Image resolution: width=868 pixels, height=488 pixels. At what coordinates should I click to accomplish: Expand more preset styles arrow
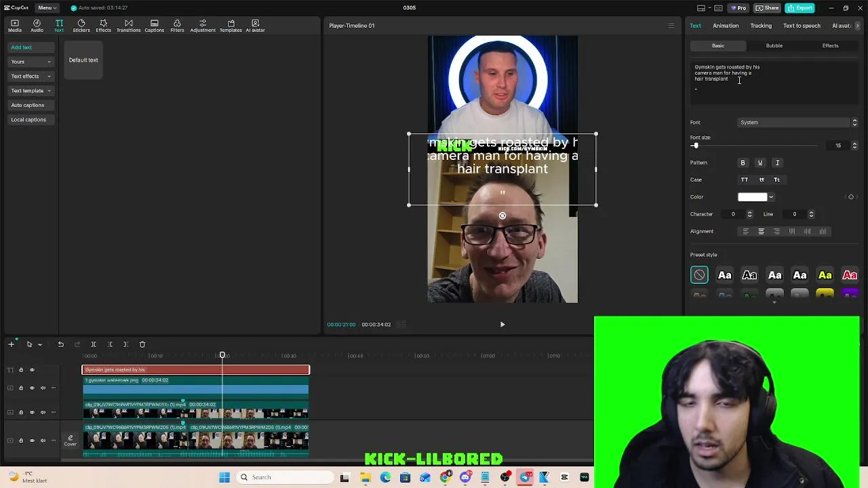[x=774, y=302]
